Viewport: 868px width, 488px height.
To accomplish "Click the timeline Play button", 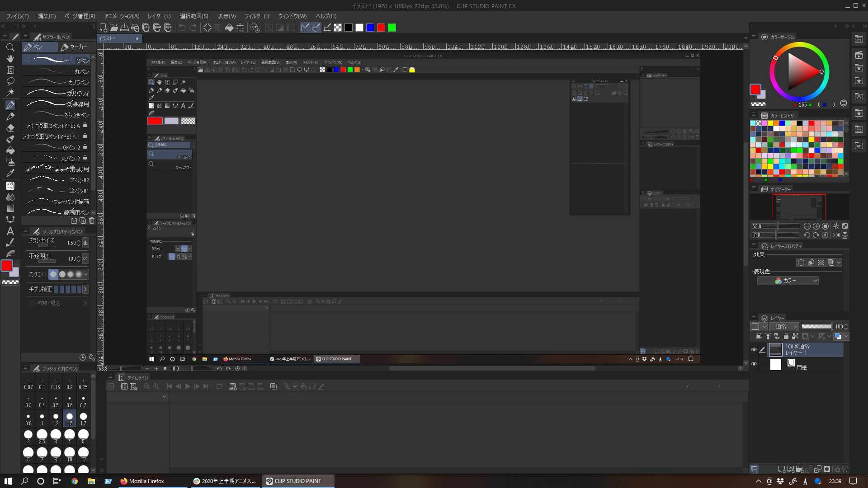I will point(188,386).
